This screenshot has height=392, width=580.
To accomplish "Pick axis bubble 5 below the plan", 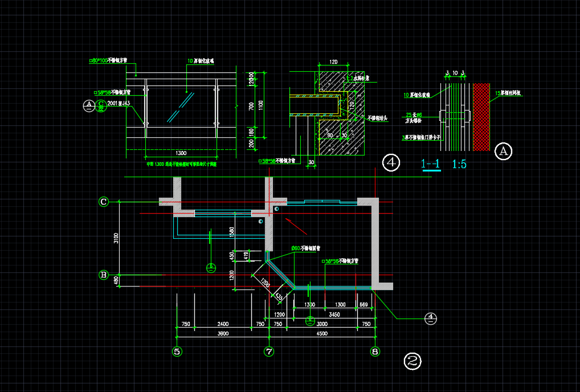I will click(x=177, y=352).
